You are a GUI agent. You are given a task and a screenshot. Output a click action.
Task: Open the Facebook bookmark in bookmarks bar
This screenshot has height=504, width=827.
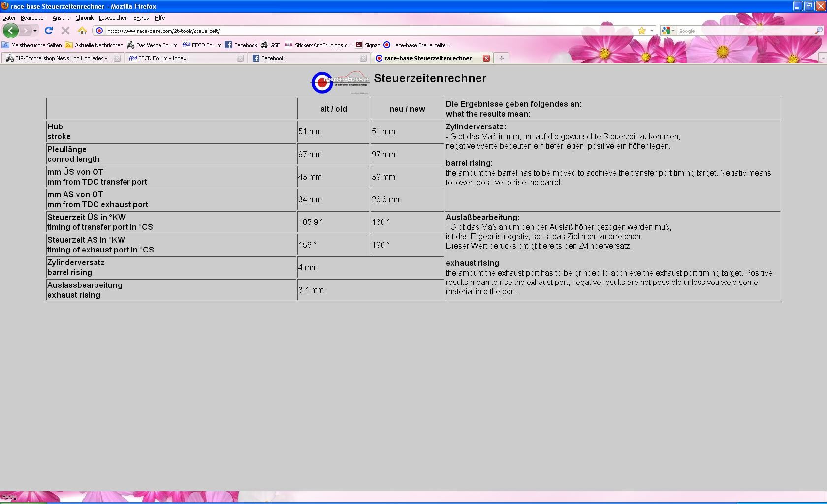241,45
